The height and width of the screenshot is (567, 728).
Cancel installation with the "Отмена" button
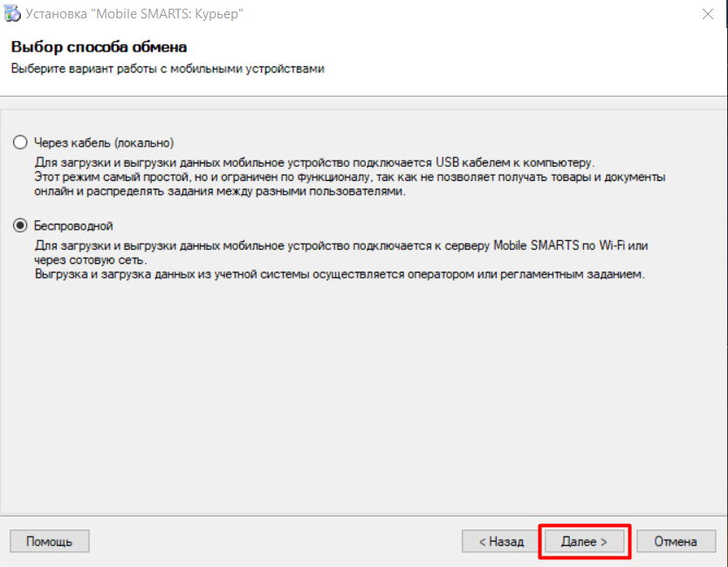676,542
